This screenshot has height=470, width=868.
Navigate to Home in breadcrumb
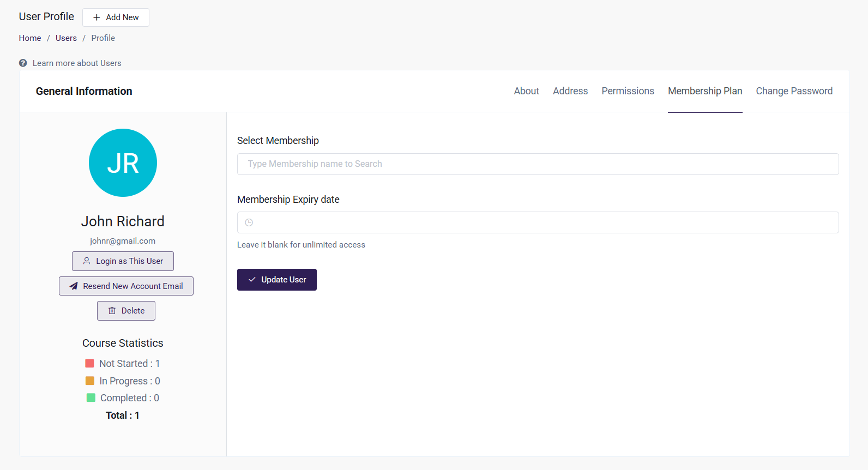coord(30,38)
